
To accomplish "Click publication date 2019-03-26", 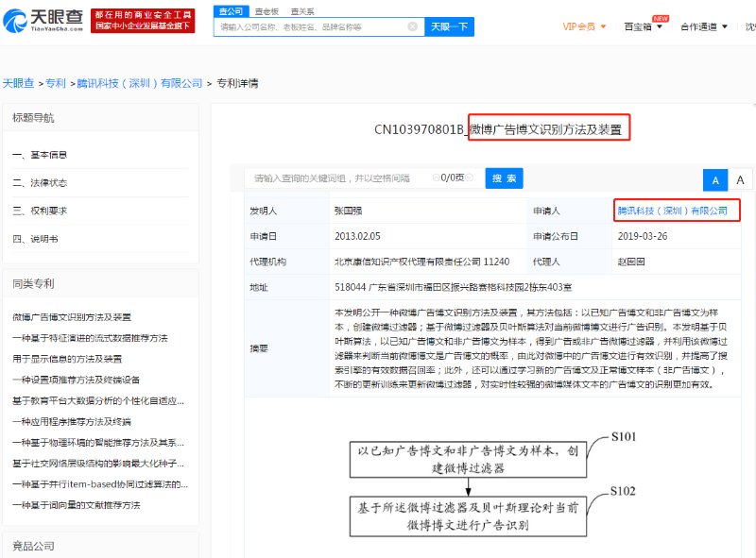I will [643, 236].
